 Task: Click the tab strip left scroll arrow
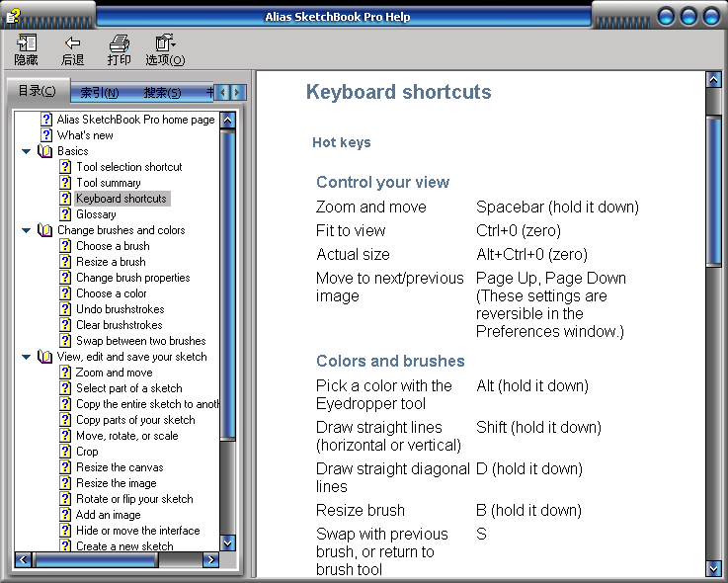[x=223, y=93]
